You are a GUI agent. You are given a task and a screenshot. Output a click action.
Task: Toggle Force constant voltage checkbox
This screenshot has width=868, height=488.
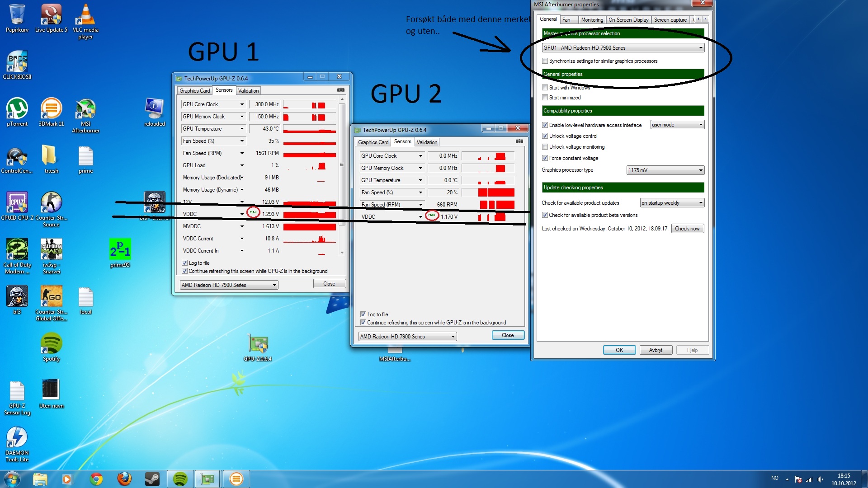click(545, 158)
